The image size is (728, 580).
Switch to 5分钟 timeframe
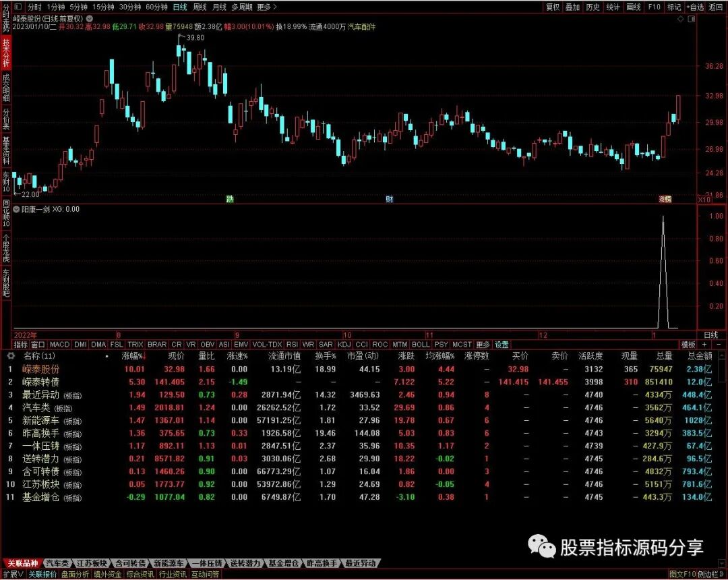(78, 7)
